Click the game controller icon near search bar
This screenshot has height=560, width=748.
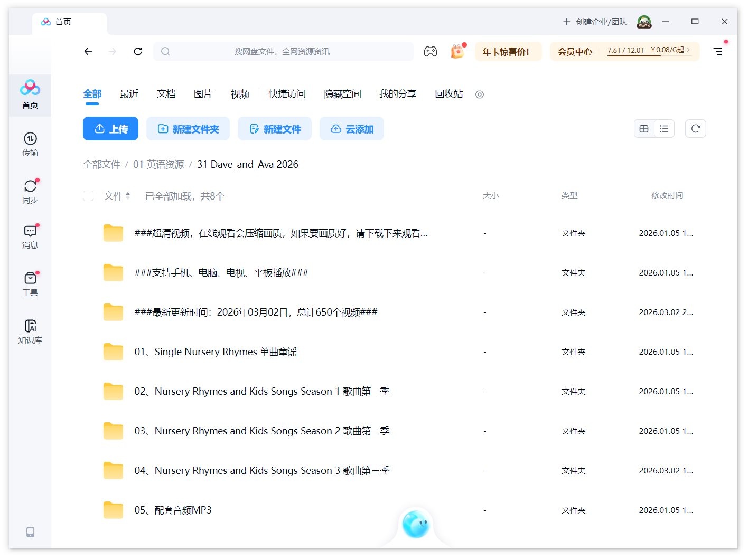pos(431,51)
